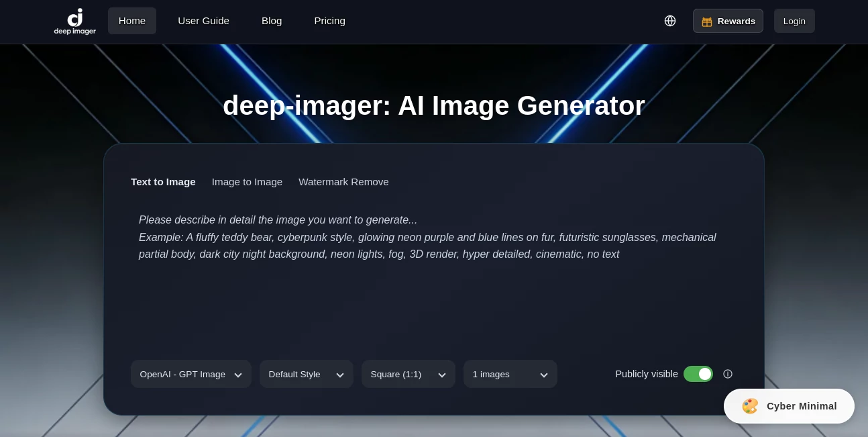
Task: Open the language globe selector
Action: tap(670, 21)
